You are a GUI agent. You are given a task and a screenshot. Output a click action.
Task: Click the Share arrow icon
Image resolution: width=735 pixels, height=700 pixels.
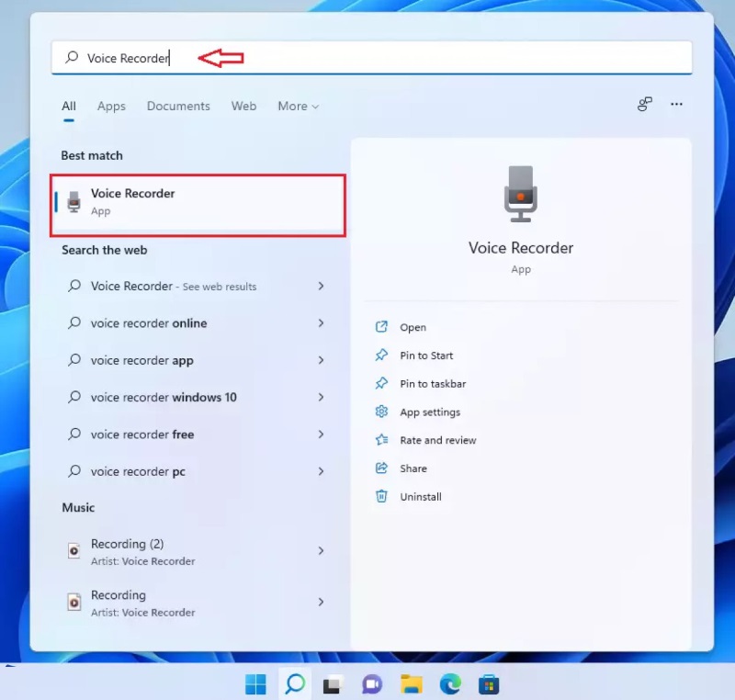point(381,468)
